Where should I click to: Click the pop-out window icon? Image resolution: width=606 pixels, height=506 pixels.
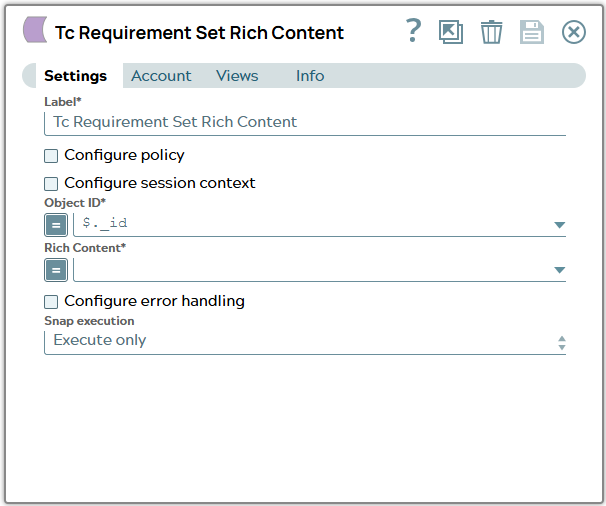click(451, 32)
